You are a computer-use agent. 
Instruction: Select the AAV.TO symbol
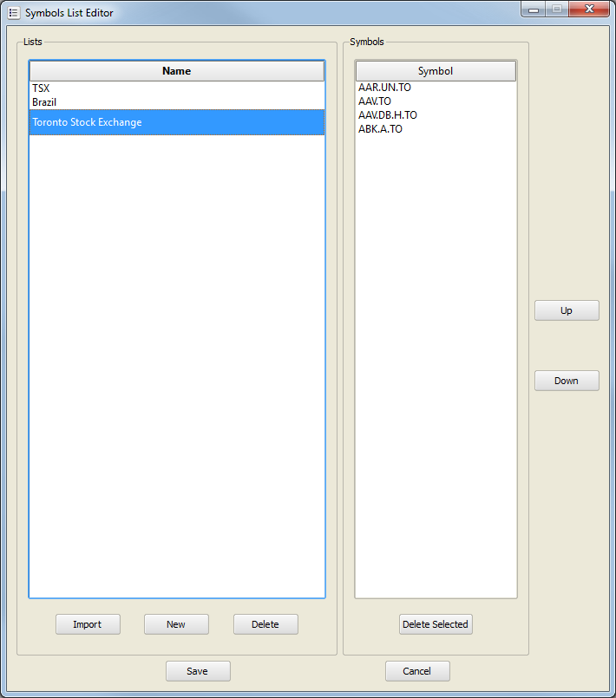tap(375, 101)
